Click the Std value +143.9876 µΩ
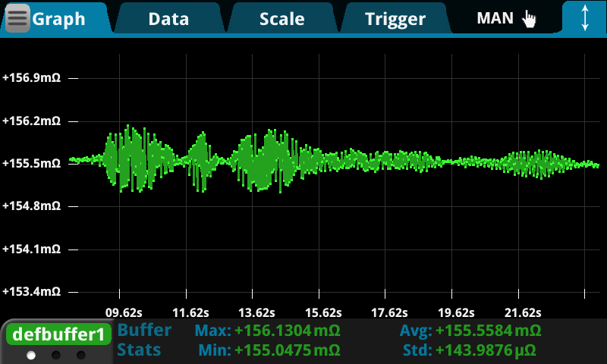Image resolution: width=607 pixels, height=364 pixels. 486,350
